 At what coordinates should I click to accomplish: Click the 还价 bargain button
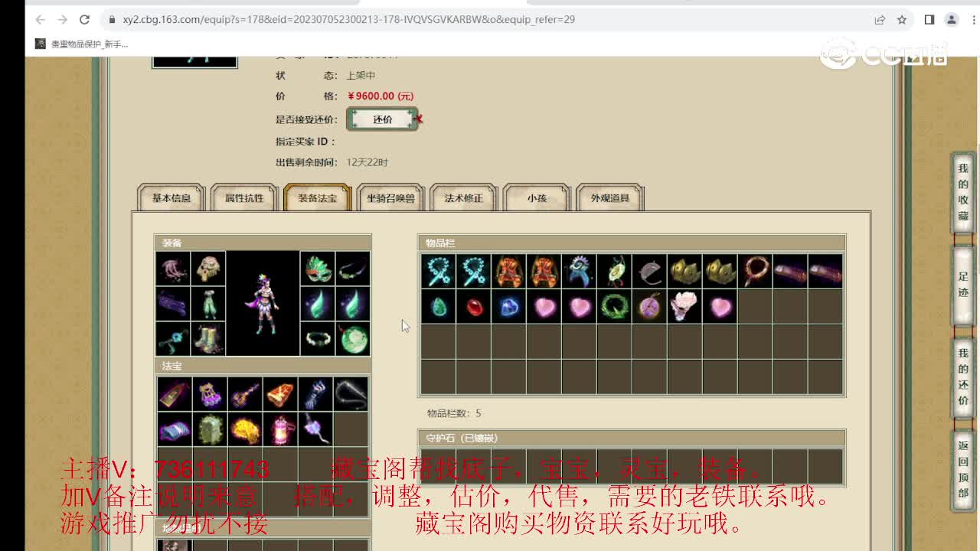(x=382, y=119)
